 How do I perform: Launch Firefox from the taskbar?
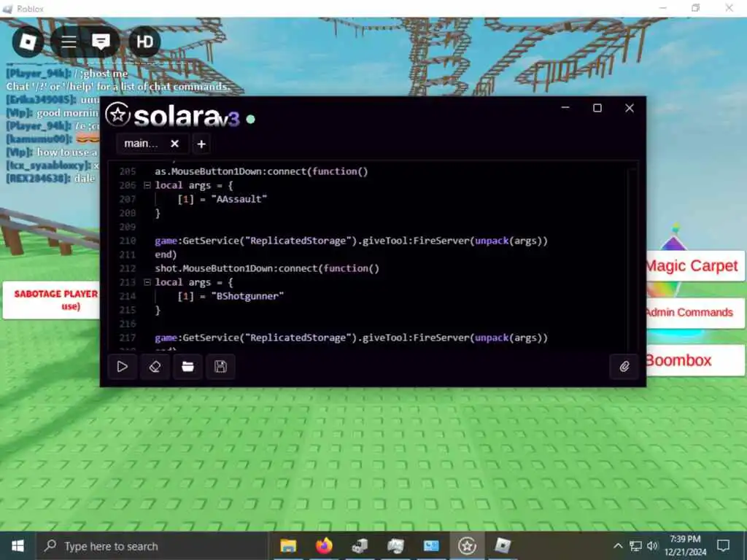click(324, 545)
